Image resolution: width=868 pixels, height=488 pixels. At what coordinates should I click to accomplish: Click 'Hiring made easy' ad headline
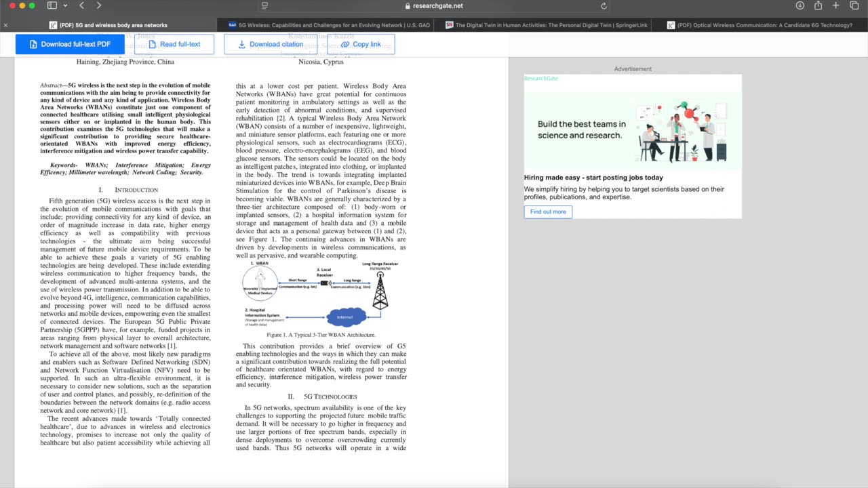(593, 178)
